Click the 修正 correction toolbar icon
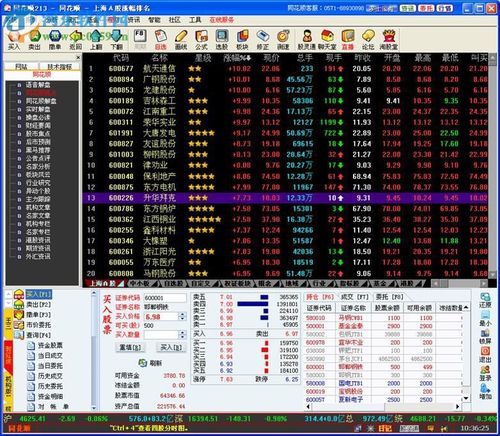The height and width of the screenshot is (436, 500). (x=263, y=39)
